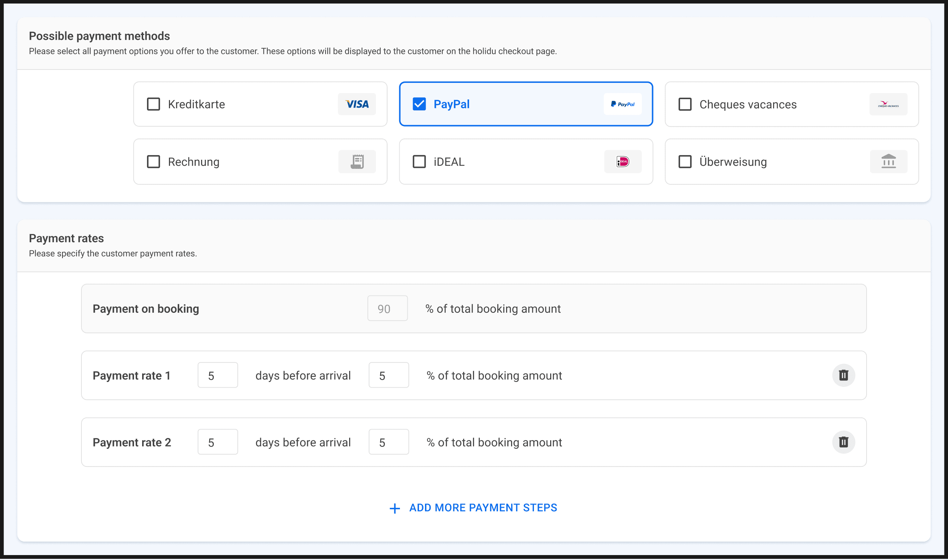948x560 pixels.
Task: Select the iDEAL checkbox
Action: (x=419, y=162)
